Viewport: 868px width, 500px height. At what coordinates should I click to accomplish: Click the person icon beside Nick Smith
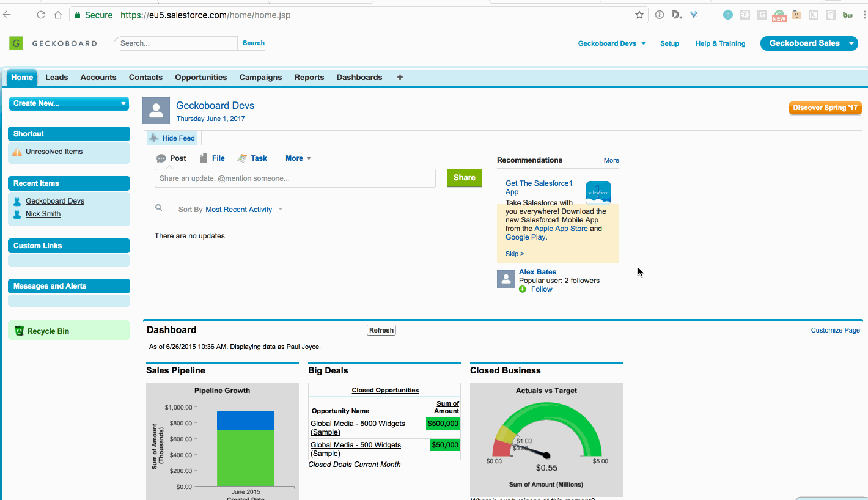click(17, 214)
